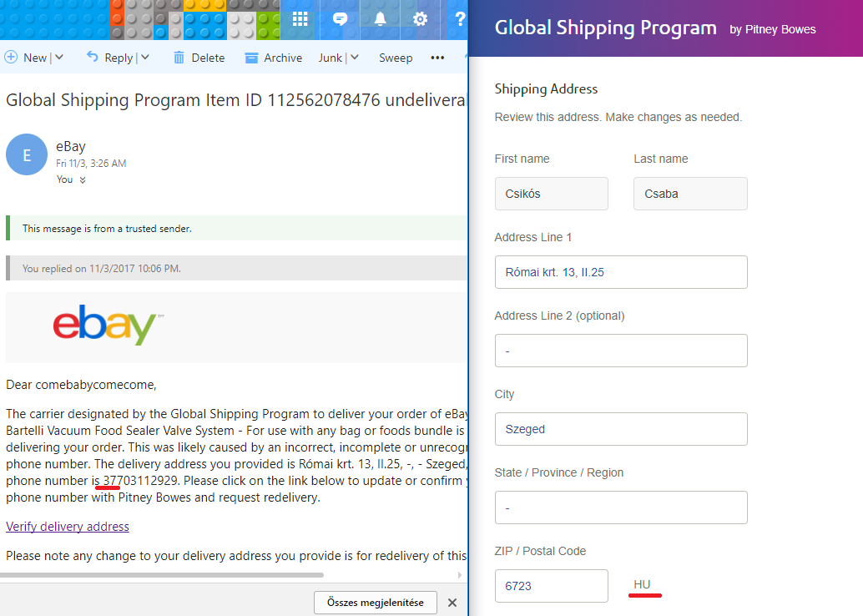Open the app launcher grid icon
This screenshot has height=616, width=863.
tap(300, 19)
